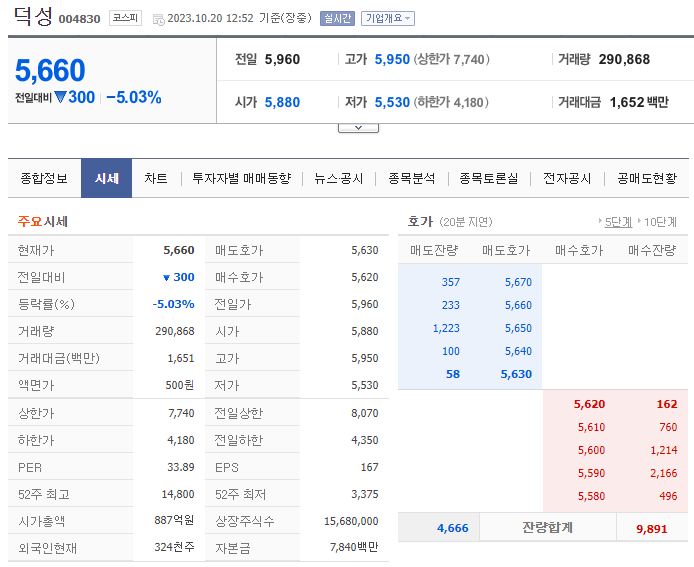Go to the 뉴스·공시 tab
Viewport: 694px width, 567px height.
(339, 178)
